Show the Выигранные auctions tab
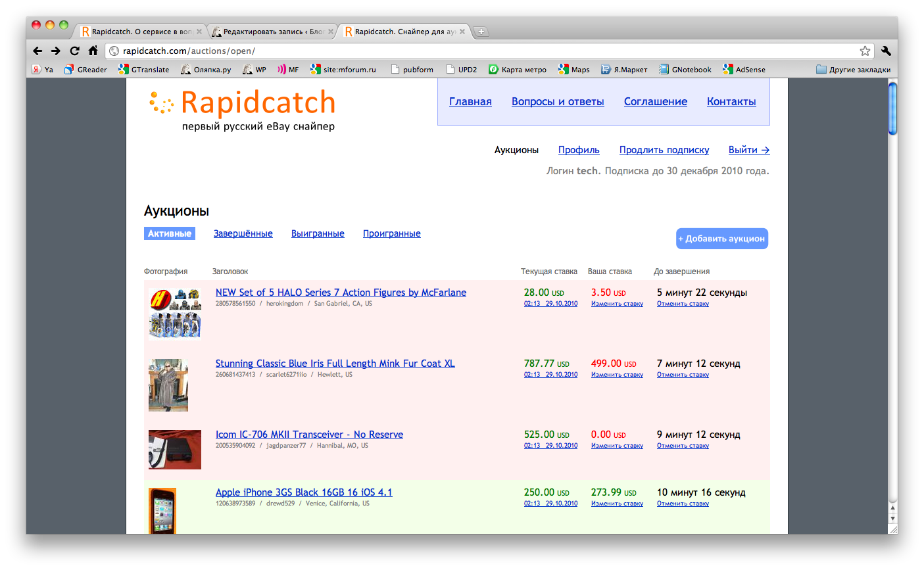Image resolution: width=924 pixels, height=570 pixels. [x=318, y=233]
